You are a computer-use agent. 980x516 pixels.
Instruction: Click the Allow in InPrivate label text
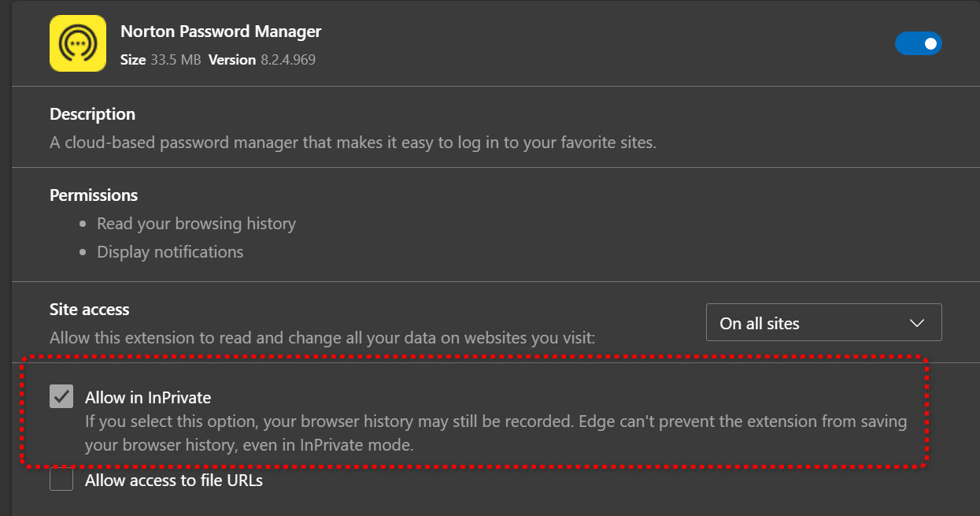click(x=148, y=398)
